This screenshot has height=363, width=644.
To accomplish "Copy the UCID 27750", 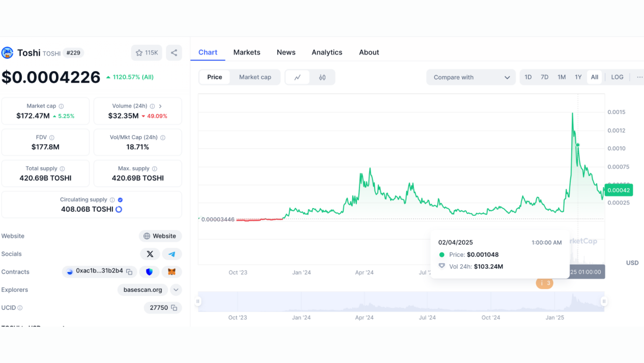I will tap(174, 308).
